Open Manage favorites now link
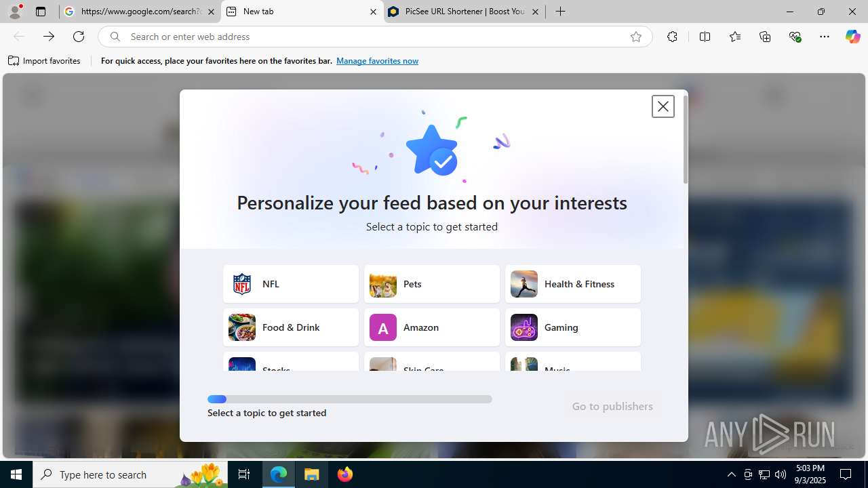The image size is (868, 488). click(377, 61)
